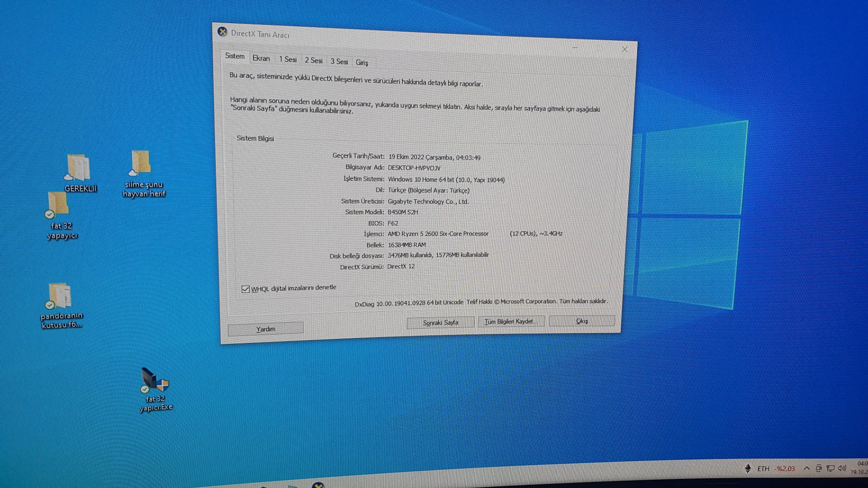868x488 pixels.
Task: Click the network connection tray icon
Action: coord(830,468)
